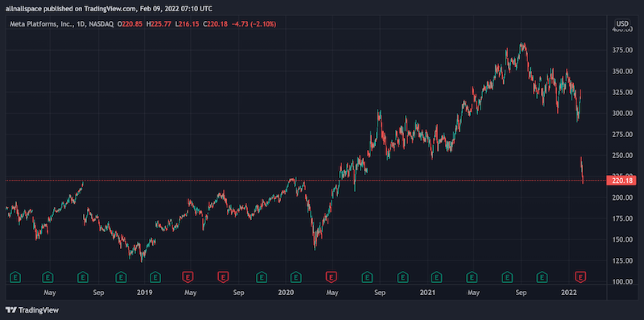The image size is (644, 320).
Task: Click the change value −4.73 (−2.10%)
Action: click(x=254, y=24)
